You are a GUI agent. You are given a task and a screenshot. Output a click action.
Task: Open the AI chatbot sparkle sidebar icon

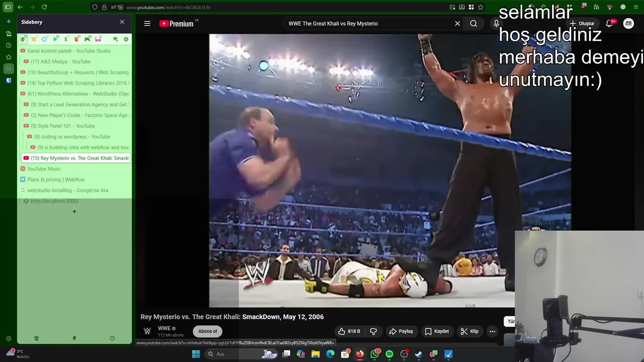[x=9, y=22]
